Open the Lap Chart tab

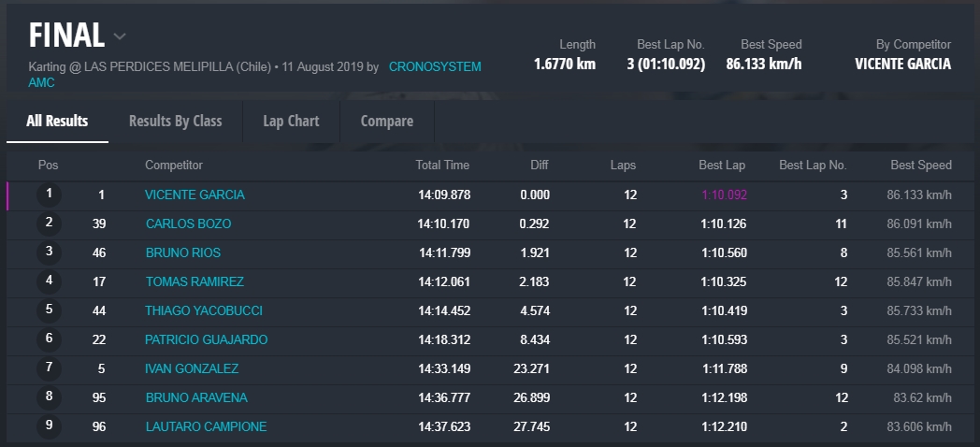click(291, 121)
